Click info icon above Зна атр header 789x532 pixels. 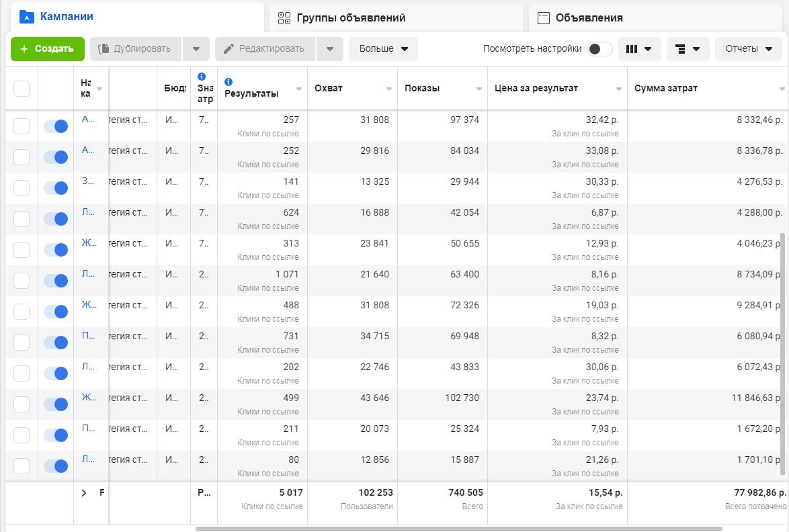[x=202, y=77]
